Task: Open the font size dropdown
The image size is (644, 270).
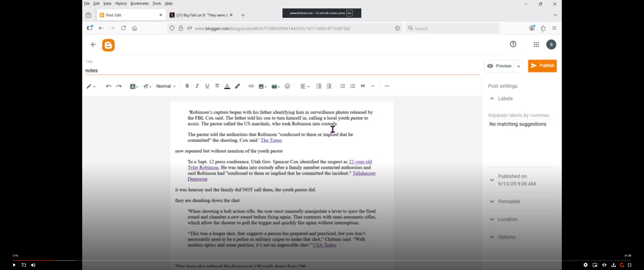Action: [x=147, y=86]
